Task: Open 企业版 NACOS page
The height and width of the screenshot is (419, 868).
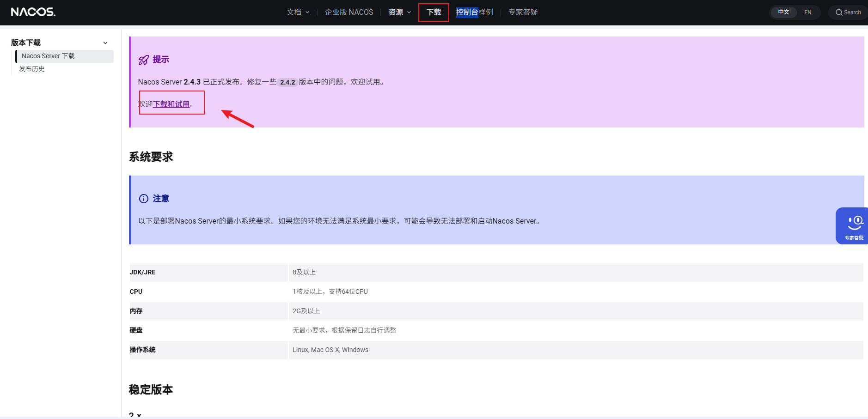Action: (x=349, y=12)
